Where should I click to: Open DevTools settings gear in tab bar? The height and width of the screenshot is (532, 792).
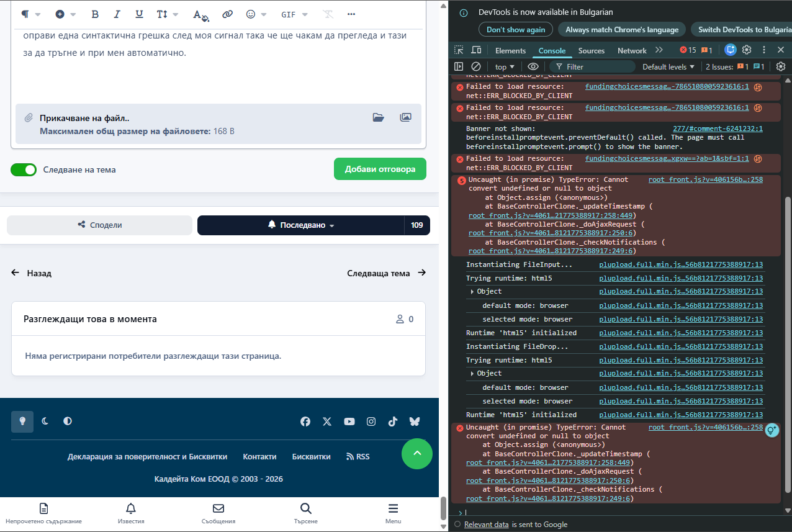(747, 50)
